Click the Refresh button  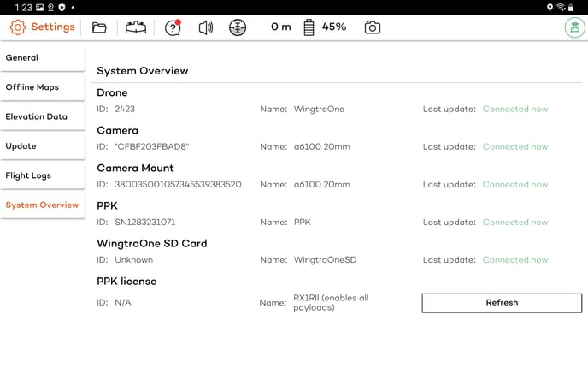click(502, 303)
